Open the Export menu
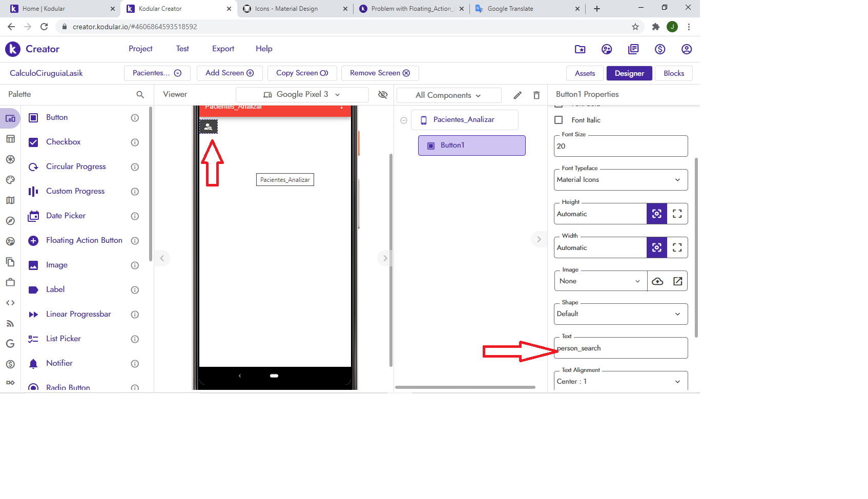 (223, 49)
